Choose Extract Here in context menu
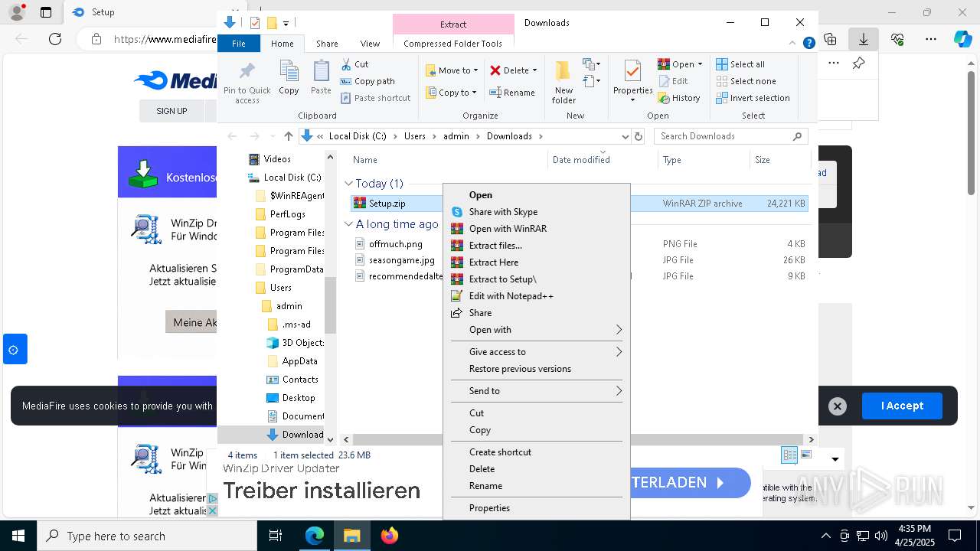 [x=536, y=262]
